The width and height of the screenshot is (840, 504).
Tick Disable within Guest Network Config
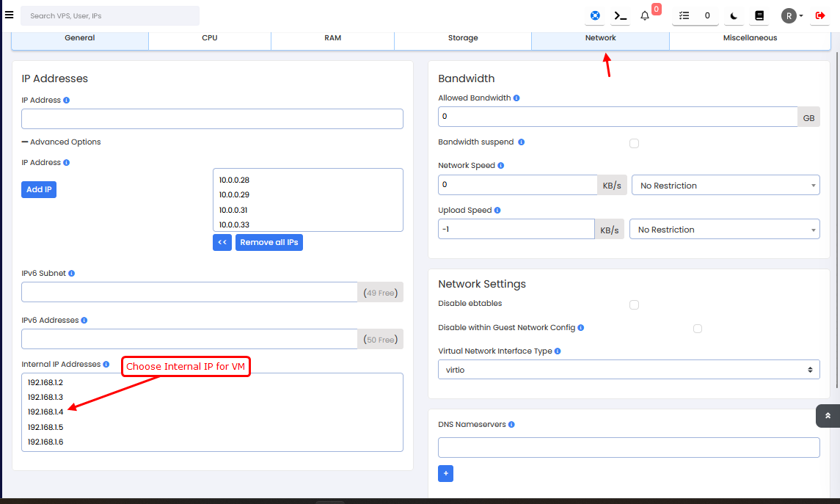tap(698, 329)
